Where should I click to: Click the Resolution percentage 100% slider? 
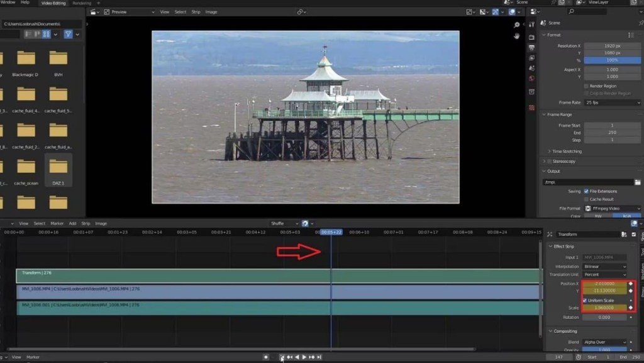coord(612,60)
